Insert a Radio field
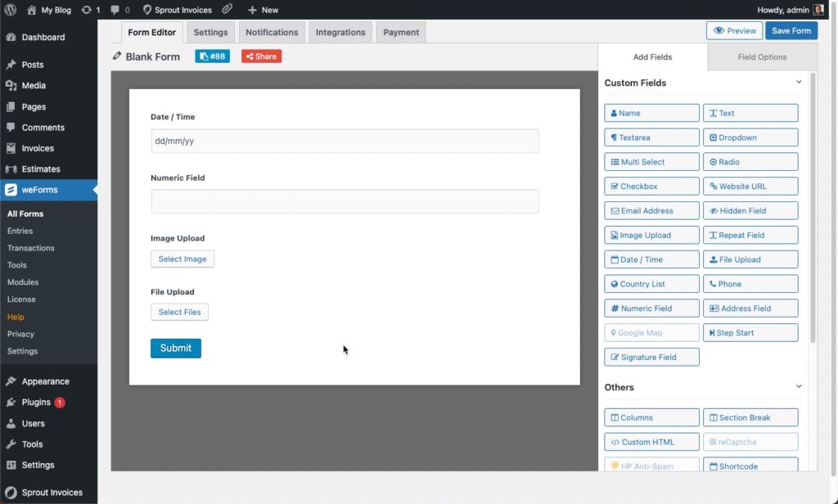 pos(750,161)
